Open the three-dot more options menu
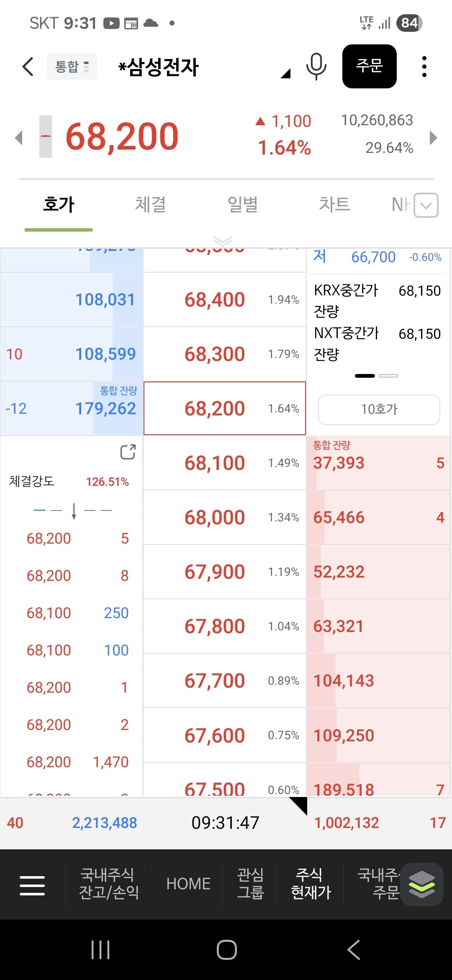 point(424,67)
